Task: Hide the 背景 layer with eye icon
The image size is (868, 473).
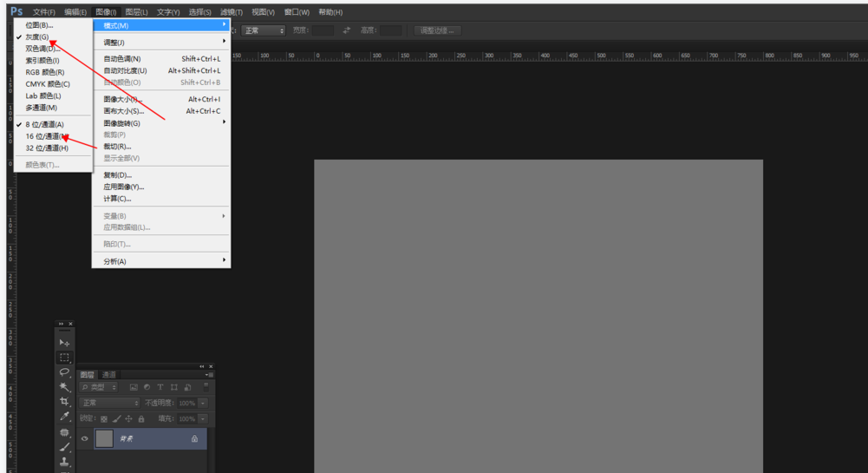Action: (x=85, y=439)
